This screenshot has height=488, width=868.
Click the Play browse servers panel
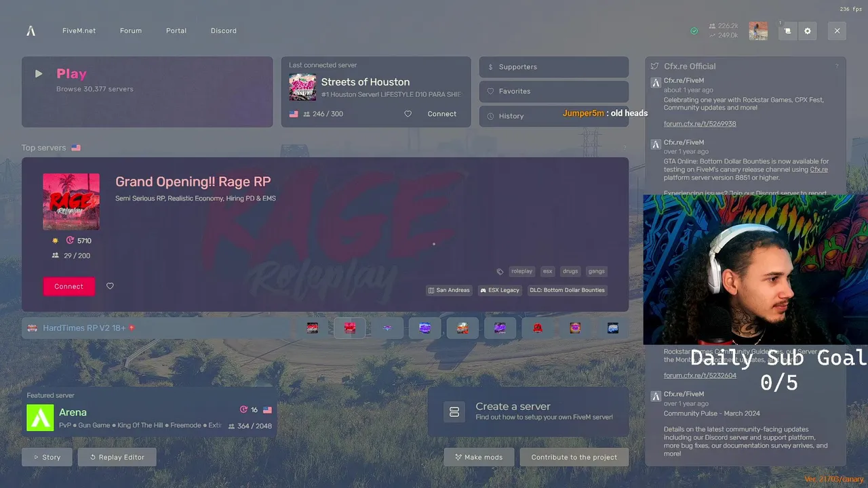(147, 91)
